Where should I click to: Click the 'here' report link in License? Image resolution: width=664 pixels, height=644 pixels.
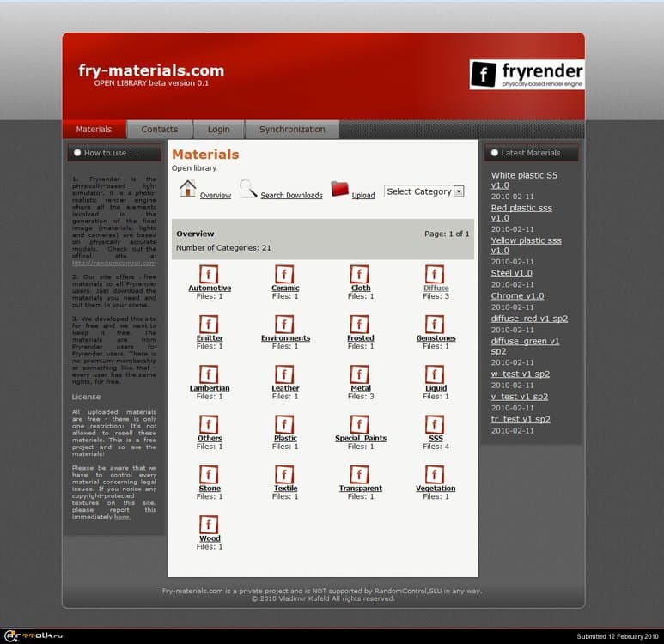(122, 517)
